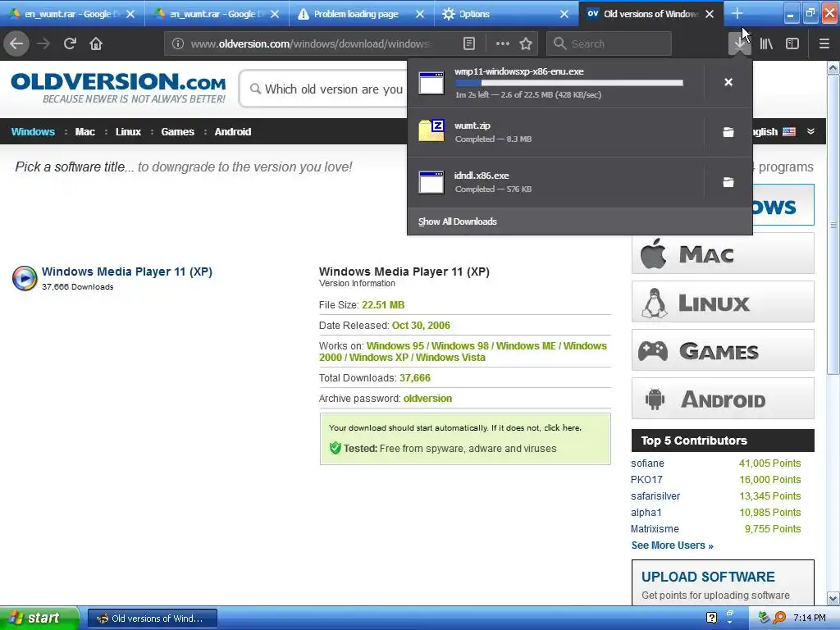The image size is (840, 630).
Task: Open containing folder for idndl.x86.exe
Action: click(x=728, y=183)
